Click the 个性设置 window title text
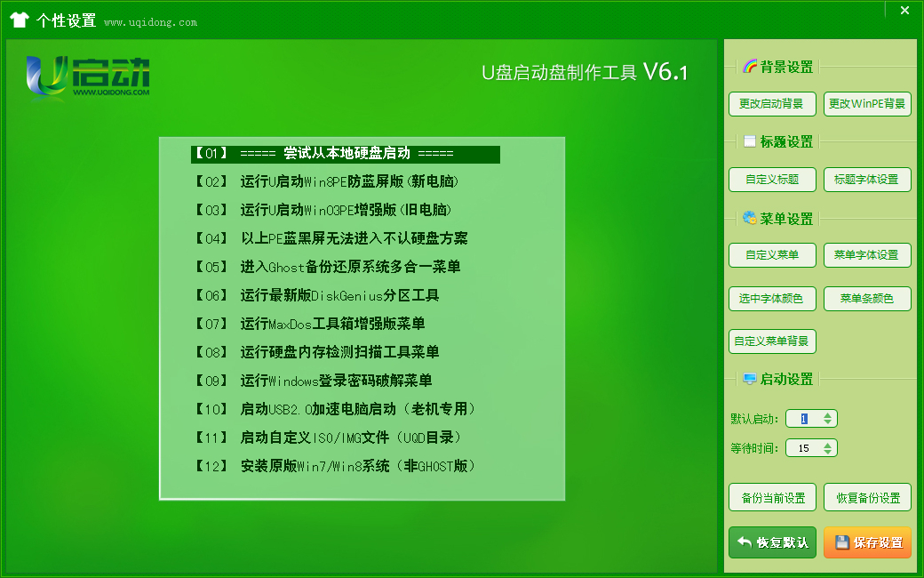Viewport: 924px width, 578px height. 66,20
